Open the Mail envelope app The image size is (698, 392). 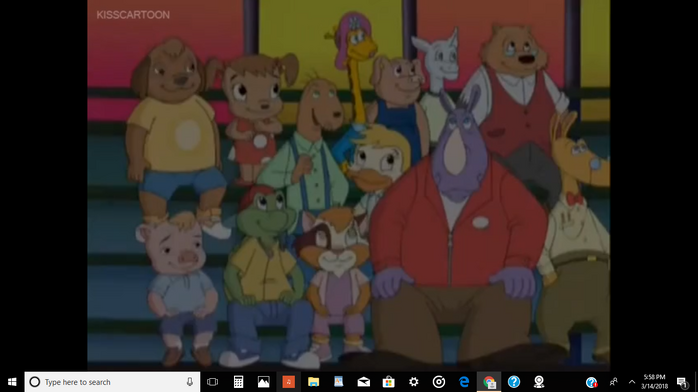tap(364, 382)
